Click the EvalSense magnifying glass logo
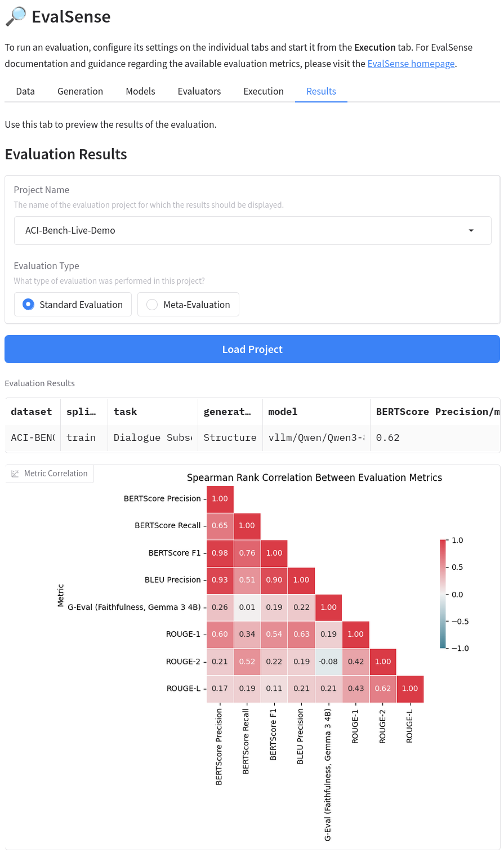This screenshot has width=504, height=853. click(15, 17)
